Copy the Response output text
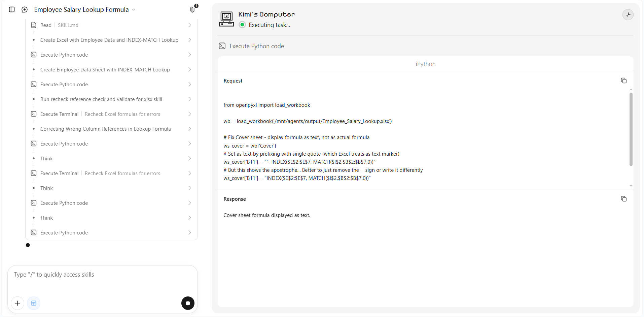644x317 pixels. (x=623, y=199)
